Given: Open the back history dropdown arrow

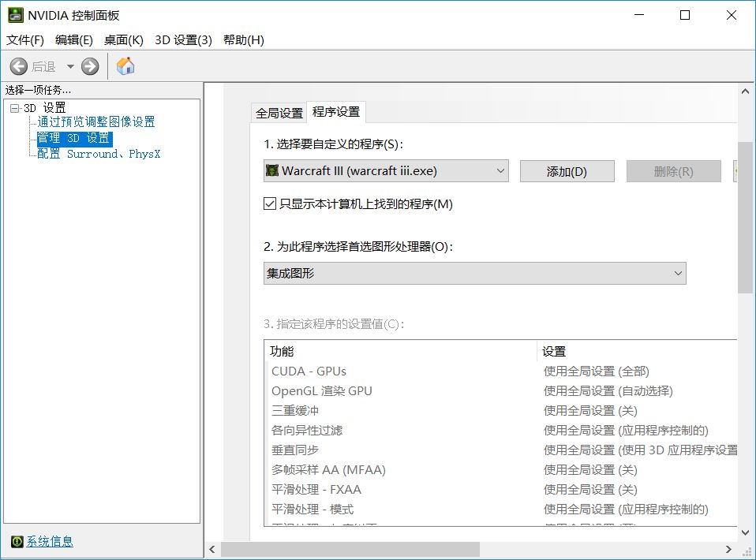Looking at the screenshot, I should 70,66.
